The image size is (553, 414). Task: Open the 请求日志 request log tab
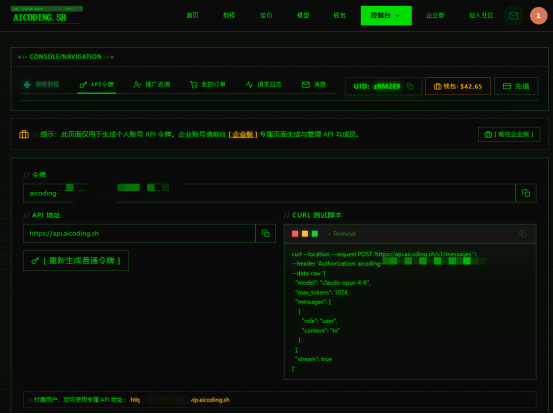(x=264, y=85)
